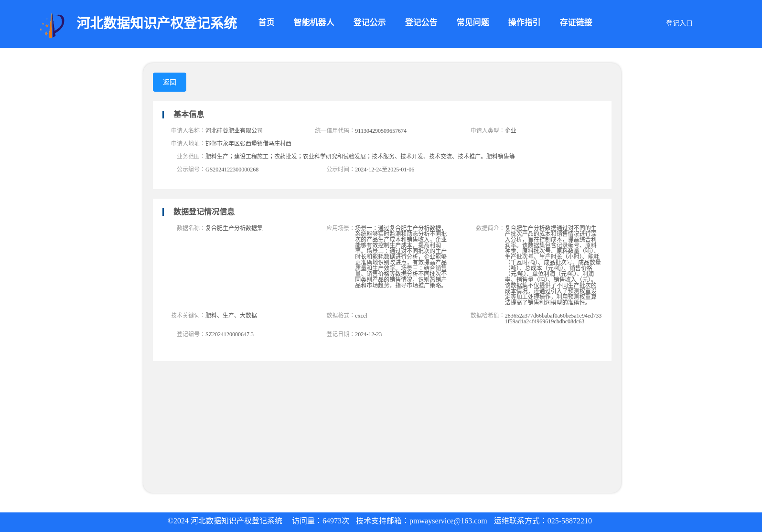Select business scope text starting 肥料生产
Viewport: 762px width, 532px height.
(x=360, y=156)
